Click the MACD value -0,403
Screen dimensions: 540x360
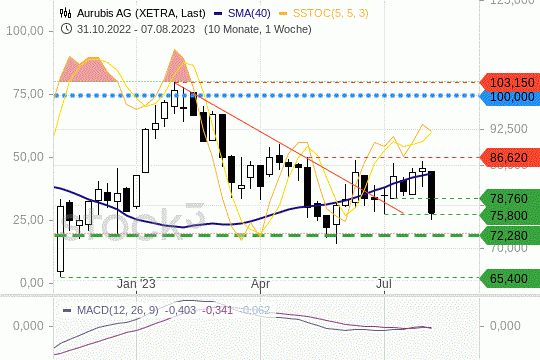pyautogui.click(x=180, y=310)
